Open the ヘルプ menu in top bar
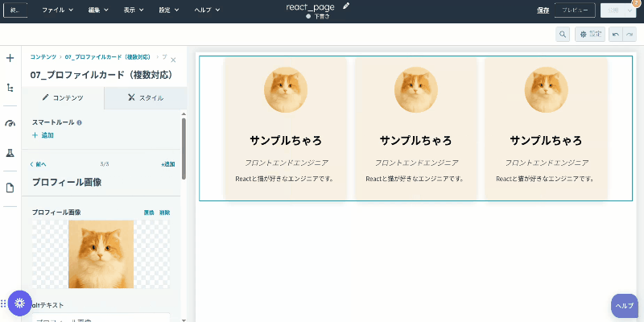Image resolution: width=644 pixels, height=322 pixels. (x=207, y=10)
